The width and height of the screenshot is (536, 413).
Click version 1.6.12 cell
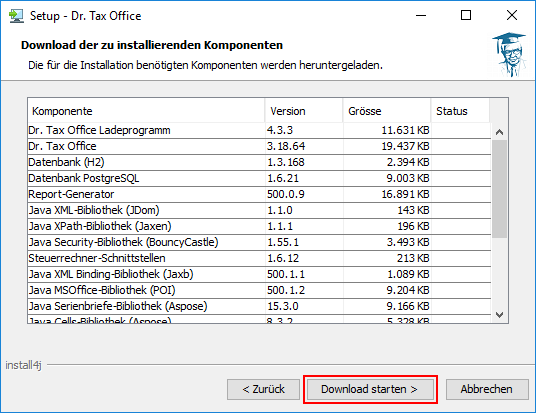[304, 258]
